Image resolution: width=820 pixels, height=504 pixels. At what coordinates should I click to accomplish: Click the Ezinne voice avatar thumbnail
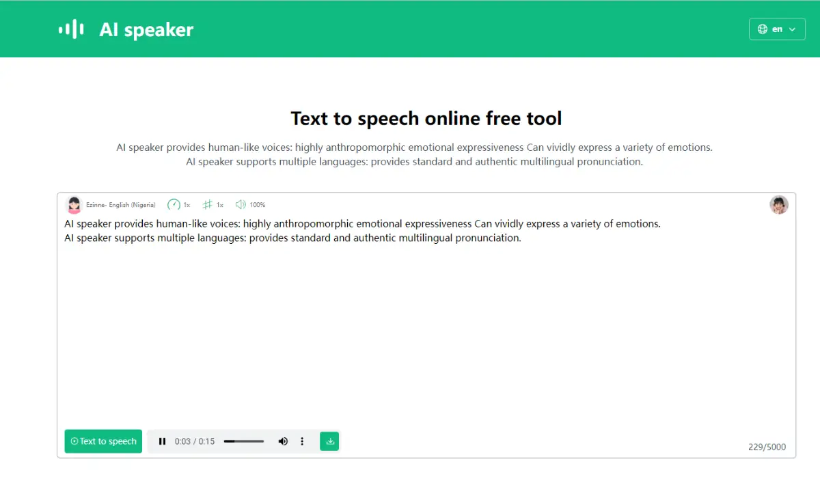pyautogui.click(x=74, y=204)
